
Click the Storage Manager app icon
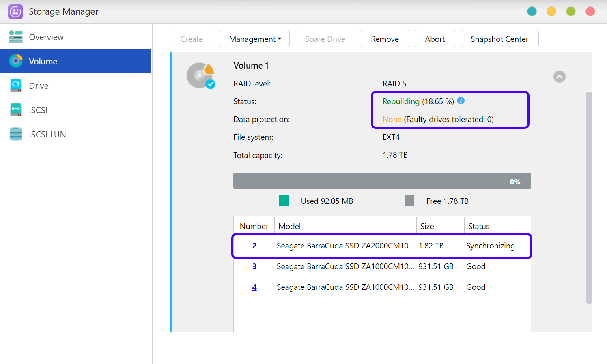(x=15, y=12)
